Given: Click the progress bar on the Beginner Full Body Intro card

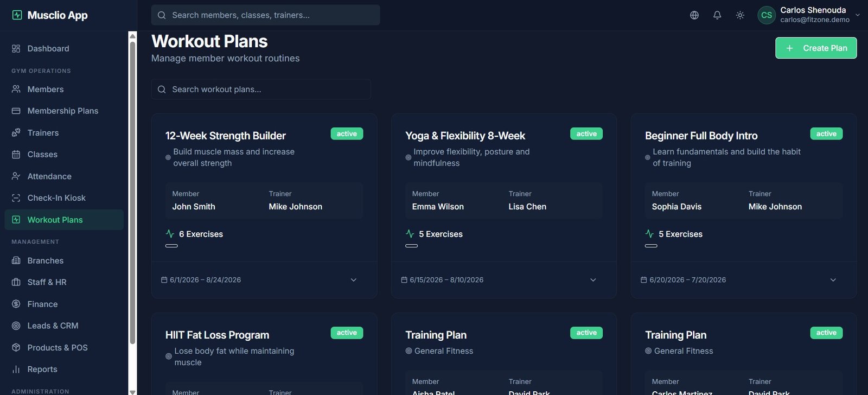Looking at the screenshot, I should 651,246.
